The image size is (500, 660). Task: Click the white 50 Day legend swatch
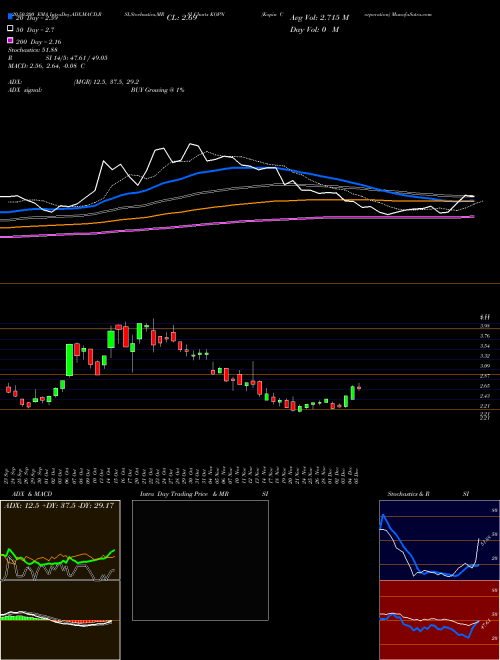[10, 29]
